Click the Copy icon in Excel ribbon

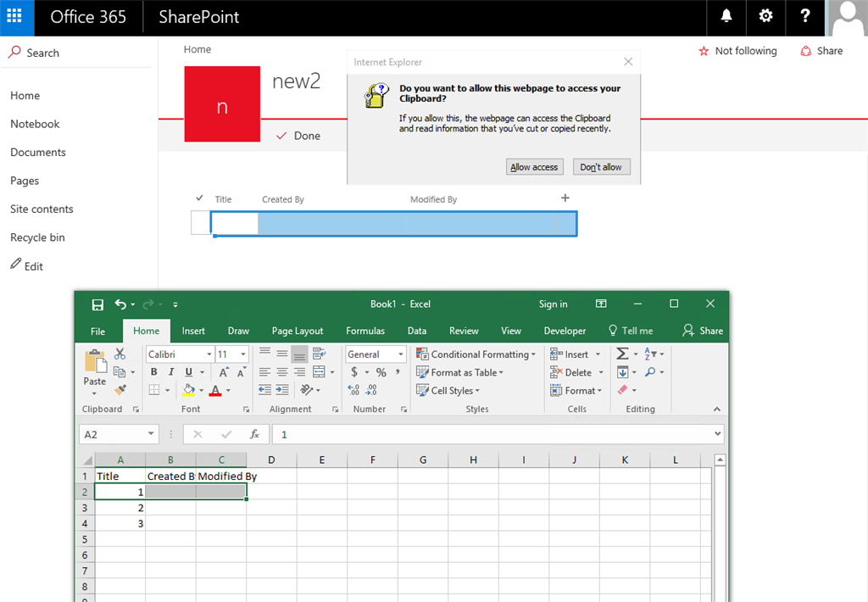[119, 372]
